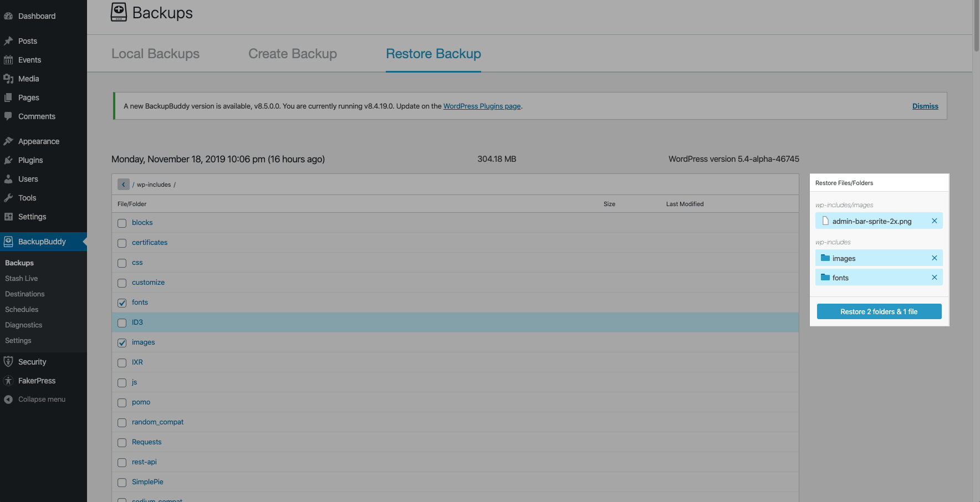This screenshot has height=502, width=980.
Task: Check the Requests folder checkbox
Action: [122, 443]
